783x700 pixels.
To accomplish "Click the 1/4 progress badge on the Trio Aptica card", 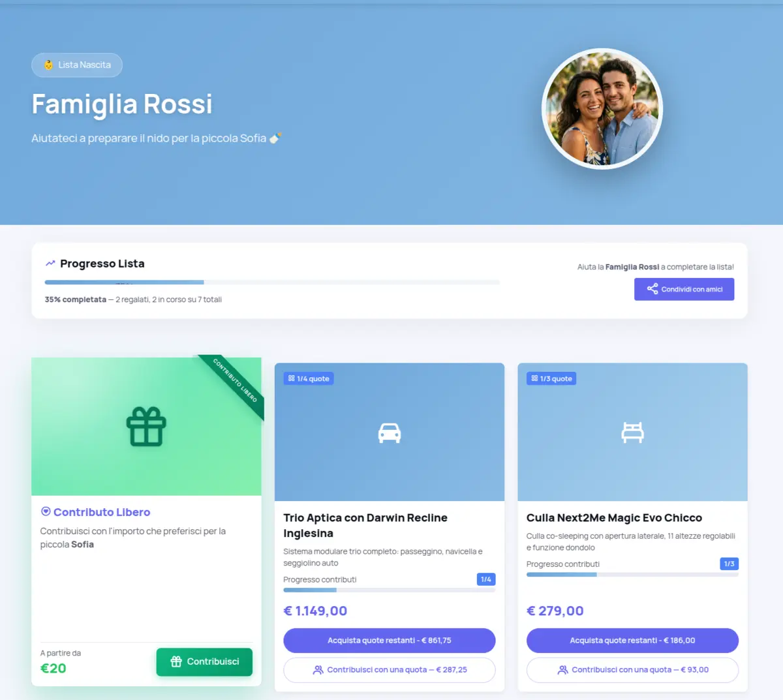I will (486, 579).
